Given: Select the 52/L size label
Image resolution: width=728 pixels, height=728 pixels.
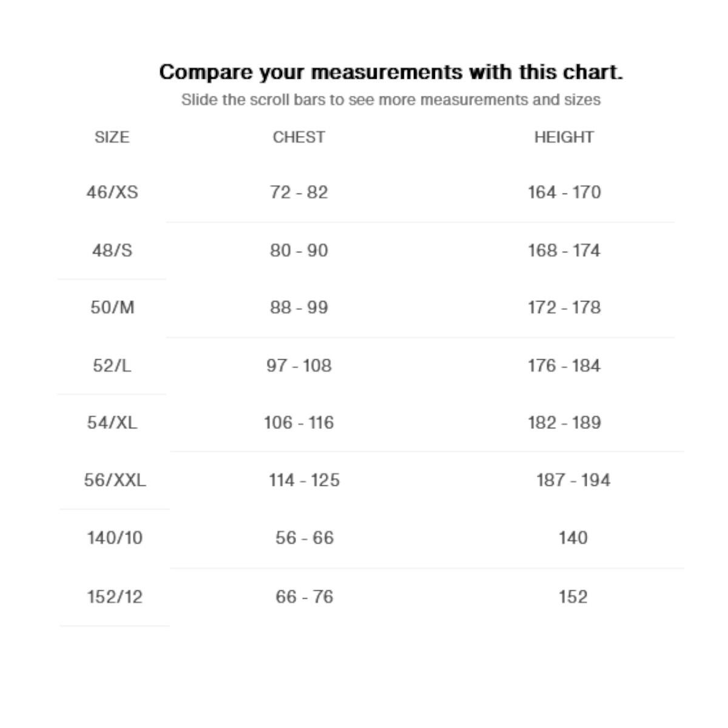Looking at the screenshot, I should [x=112, y=365].
